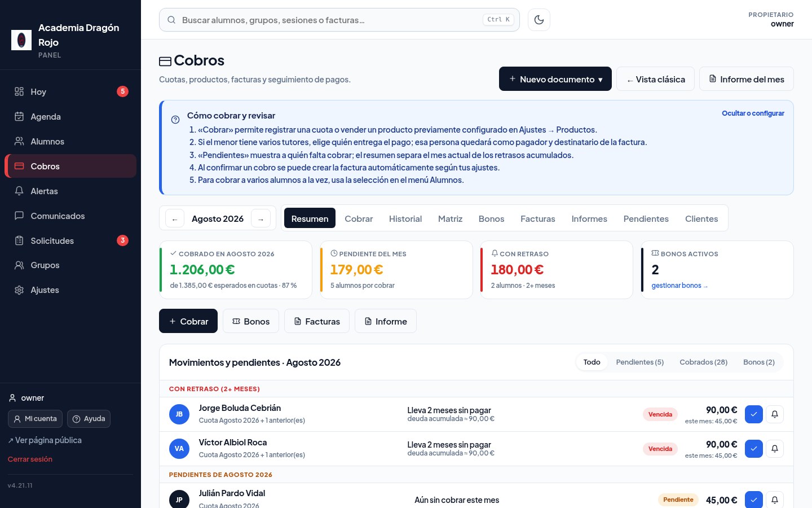Filter movements by Pendientes (5)
This screenshot has height=508, width=812.
pos(640,362)
